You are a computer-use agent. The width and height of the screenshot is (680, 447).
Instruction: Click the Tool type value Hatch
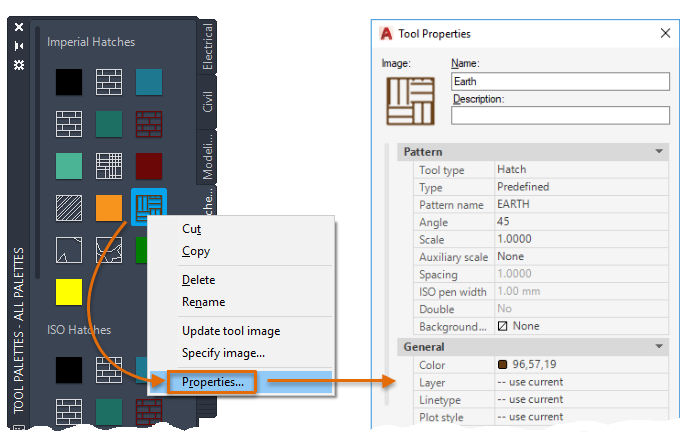[x=581, y=170]
